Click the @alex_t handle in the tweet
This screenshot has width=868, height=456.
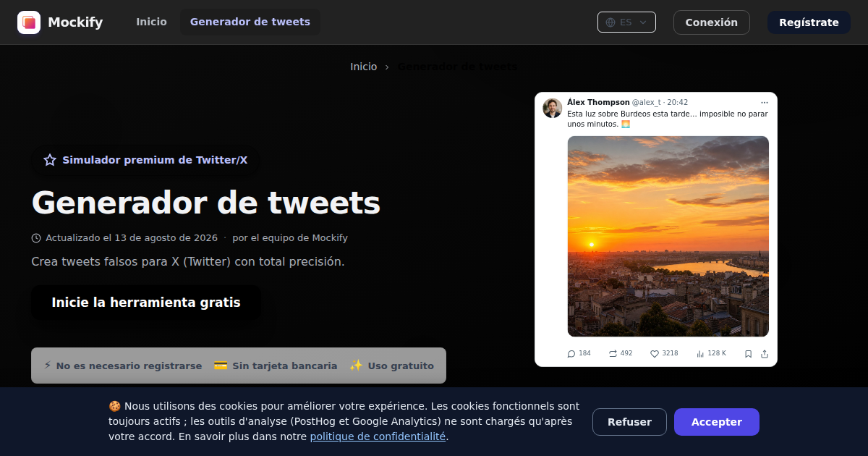(x=646, y=103)
